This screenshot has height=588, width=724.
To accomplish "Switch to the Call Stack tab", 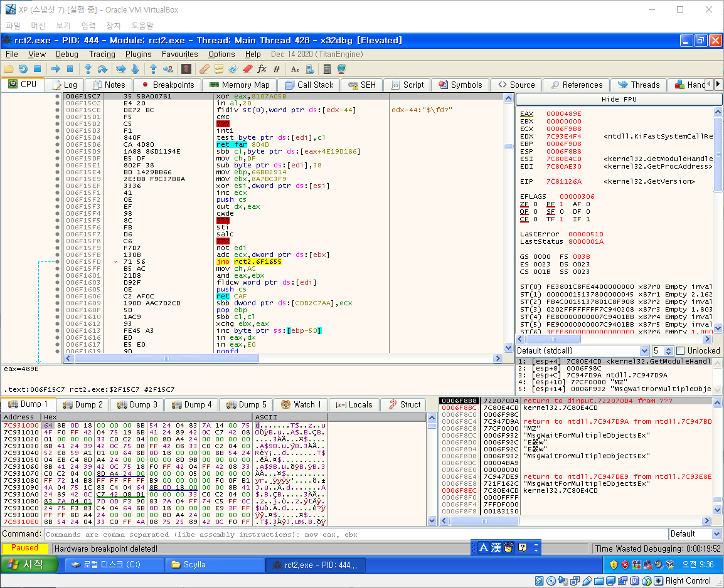I will click(309, 85).
